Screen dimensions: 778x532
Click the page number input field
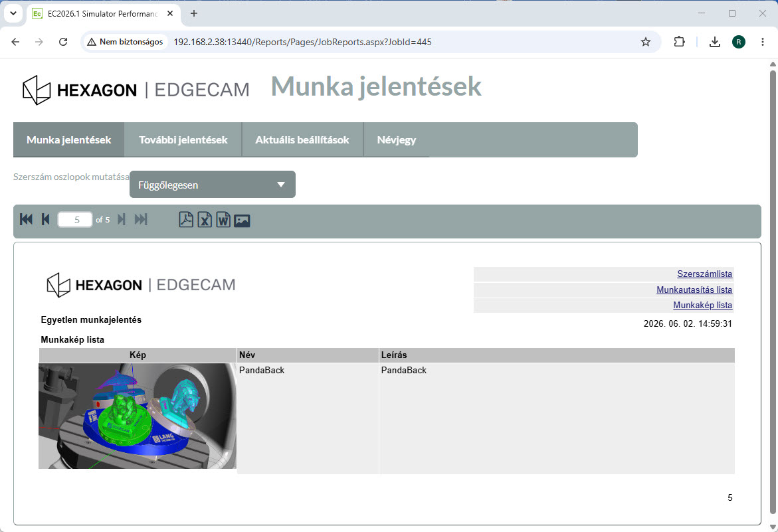pos(75,220)
